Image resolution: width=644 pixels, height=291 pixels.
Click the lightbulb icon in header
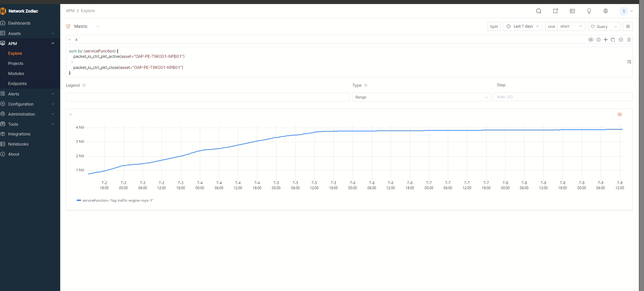coord(589,11)
